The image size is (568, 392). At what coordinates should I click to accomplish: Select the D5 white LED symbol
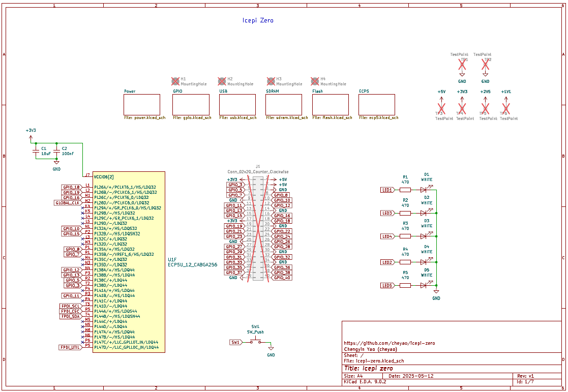click(x=424, y=286)
